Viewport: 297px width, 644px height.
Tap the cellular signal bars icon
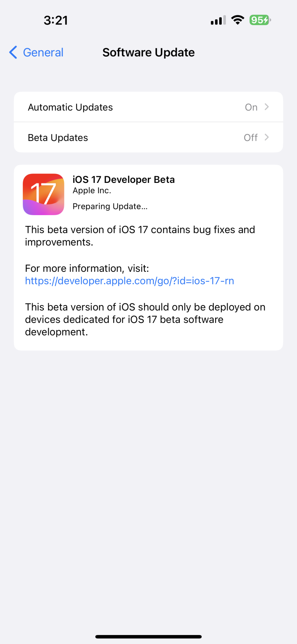[x=218, y=20]
